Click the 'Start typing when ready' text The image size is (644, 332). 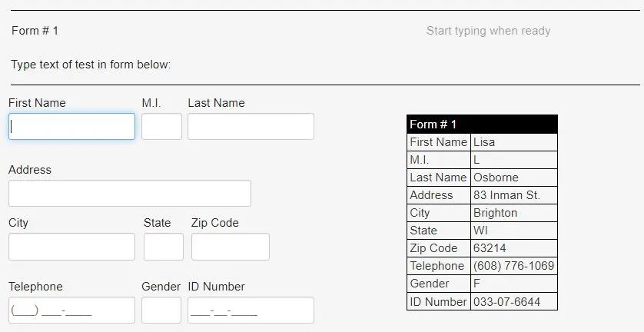(x=488, y=31)
